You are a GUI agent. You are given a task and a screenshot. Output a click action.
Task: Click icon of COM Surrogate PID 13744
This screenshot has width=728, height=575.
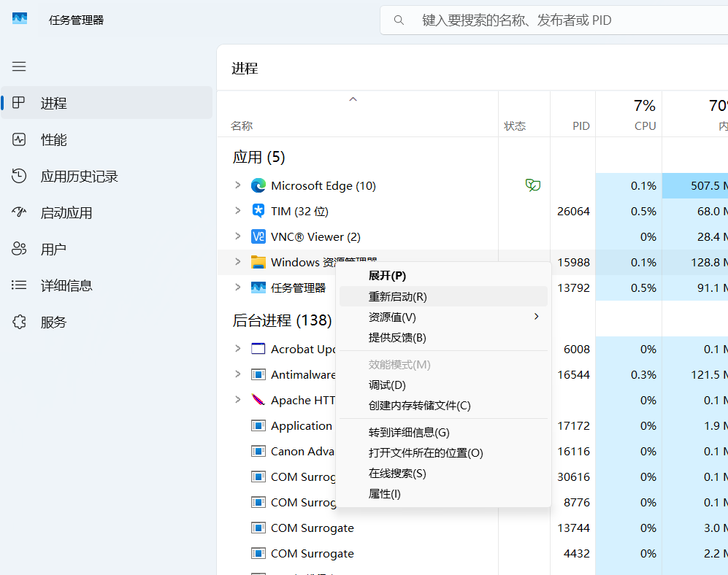258,527
